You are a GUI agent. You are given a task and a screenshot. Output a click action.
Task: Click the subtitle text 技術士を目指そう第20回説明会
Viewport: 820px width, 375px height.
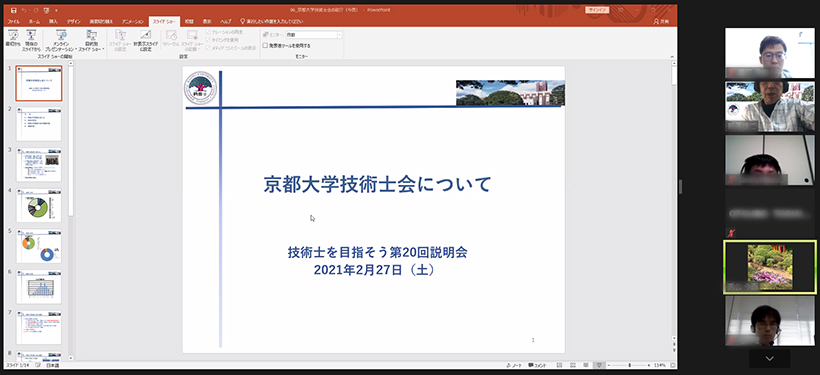(x=377, y=252)
